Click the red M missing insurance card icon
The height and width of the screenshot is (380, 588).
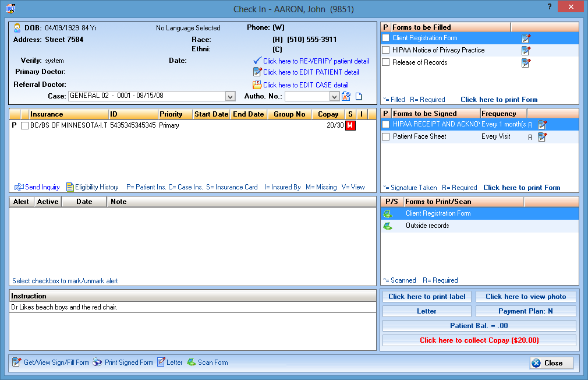click(350, 125)
